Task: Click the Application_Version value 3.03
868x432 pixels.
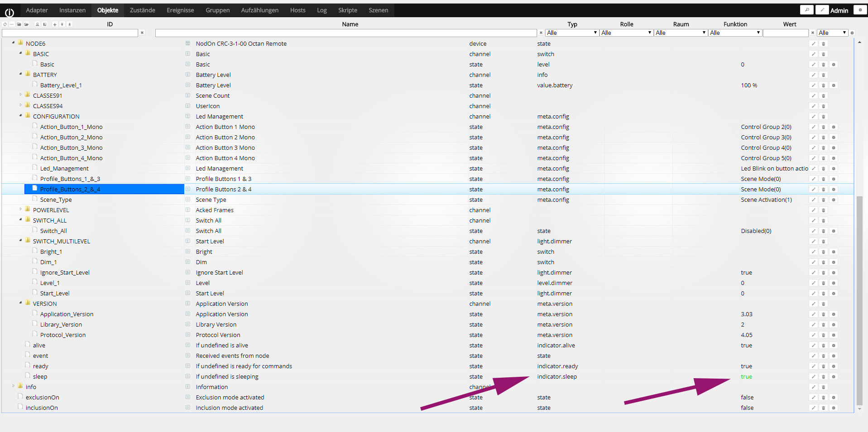Action: click(747, 314)
